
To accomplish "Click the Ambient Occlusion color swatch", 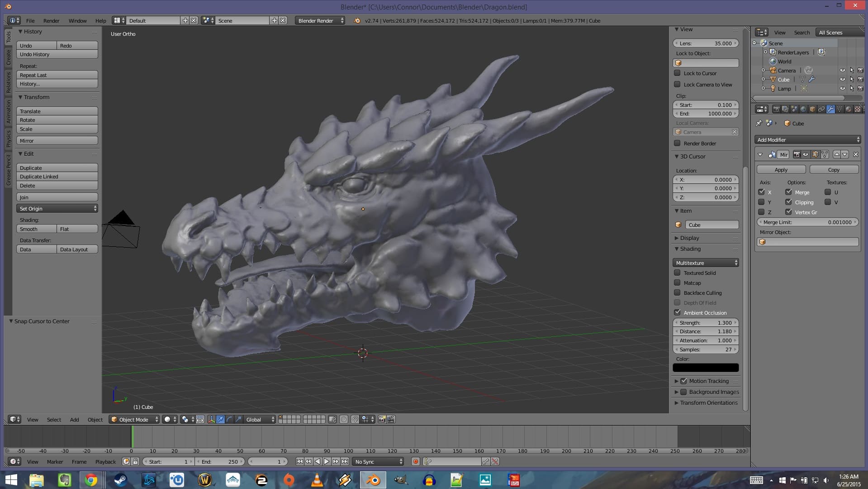I will tap(706, 367).
